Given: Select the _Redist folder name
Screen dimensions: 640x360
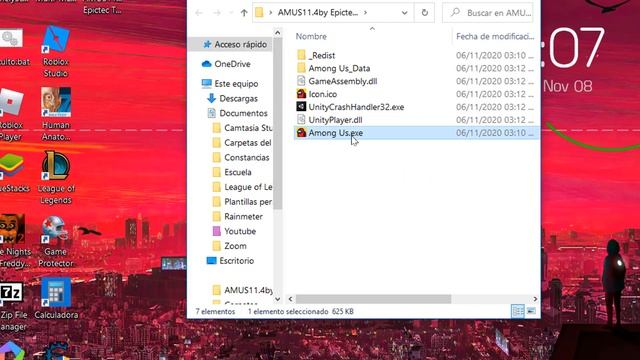Looking at the screenshot, I should coord(322,55).
